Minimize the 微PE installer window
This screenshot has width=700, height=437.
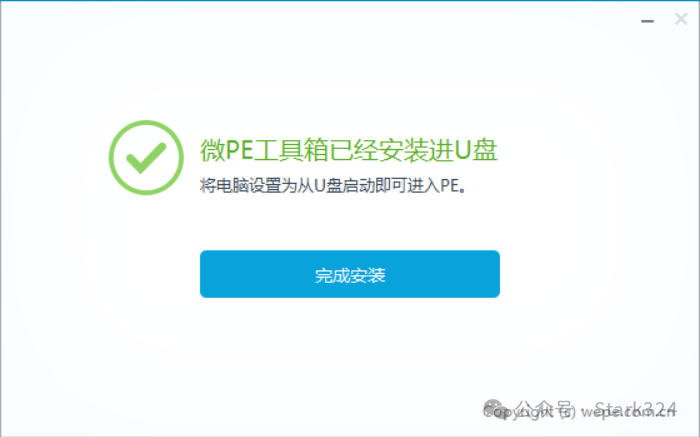point(647,21)
